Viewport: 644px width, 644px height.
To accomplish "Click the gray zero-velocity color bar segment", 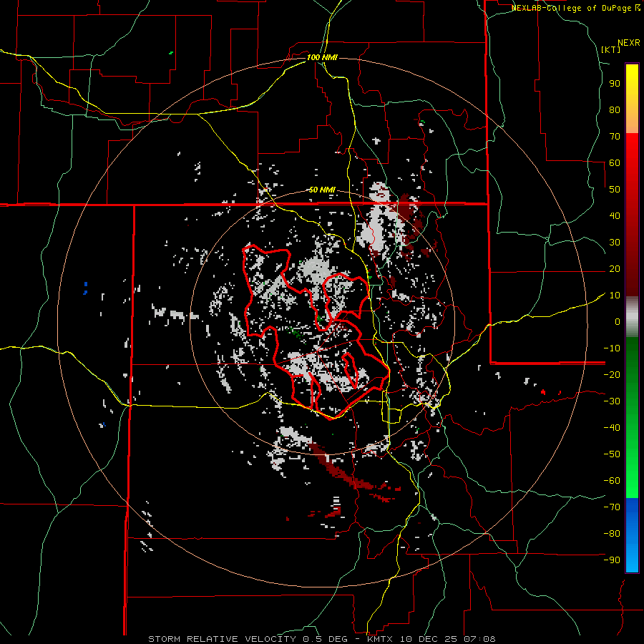I will pyautogui.click(x=632, y=317).
